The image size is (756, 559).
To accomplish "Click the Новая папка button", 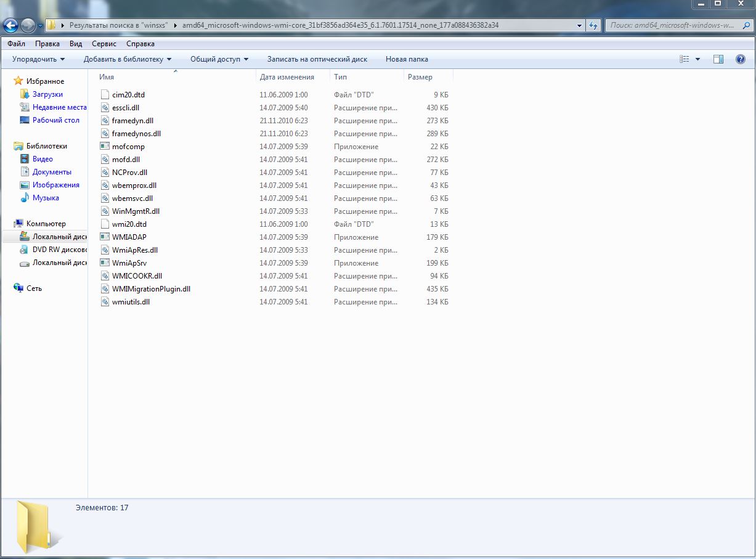I will point(407,59).
